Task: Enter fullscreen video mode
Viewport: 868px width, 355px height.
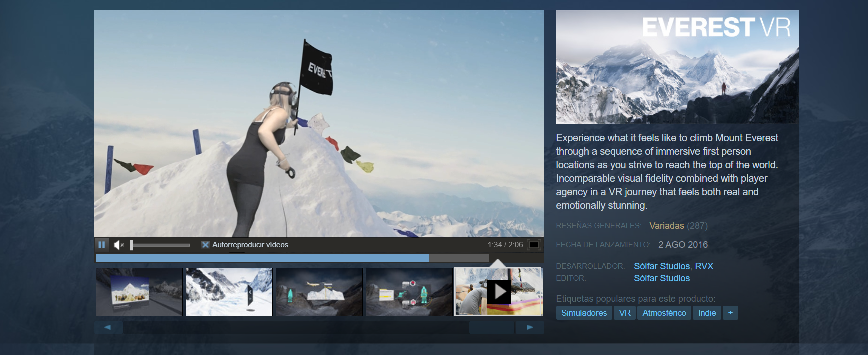Action: click(534, 245)
